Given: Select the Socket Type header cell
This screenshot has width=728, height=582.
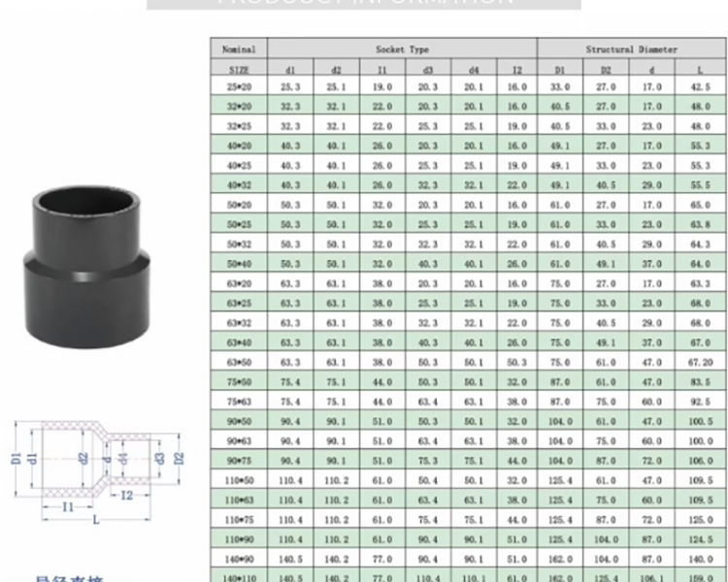Looking at the screenshot, I should pyautogui.click(x=402, y=48).
